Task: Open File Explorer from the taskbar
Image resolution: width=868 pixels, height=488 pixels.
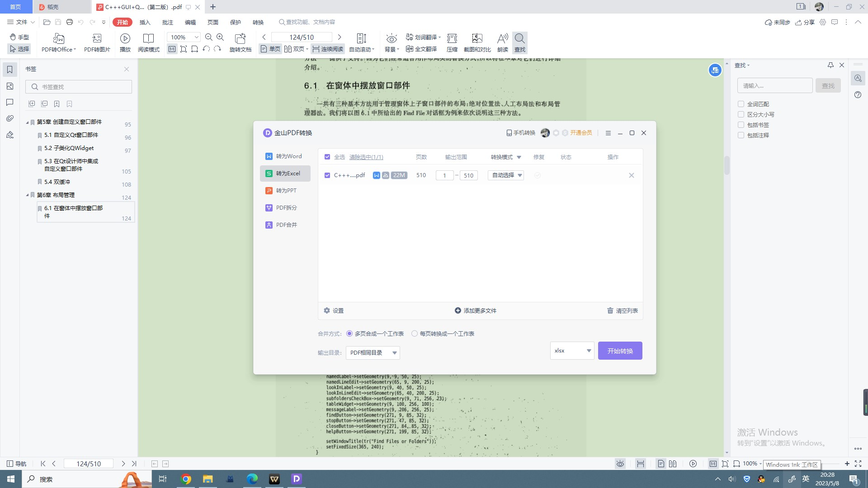Action: (208, 479)
